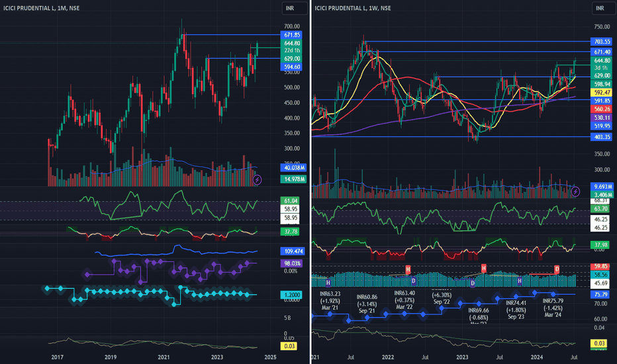Screen dimensions: 617x364
Task: Select the 2017 label on the time axis
Action: pyautogui.click(x=58, y=357)
